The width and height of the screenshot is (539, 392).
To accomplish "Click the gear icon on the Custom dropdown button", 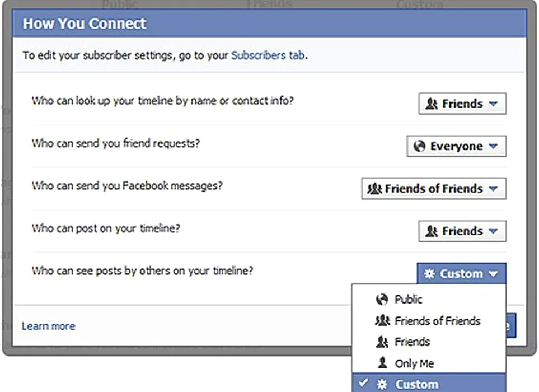I will pos(429,274).
